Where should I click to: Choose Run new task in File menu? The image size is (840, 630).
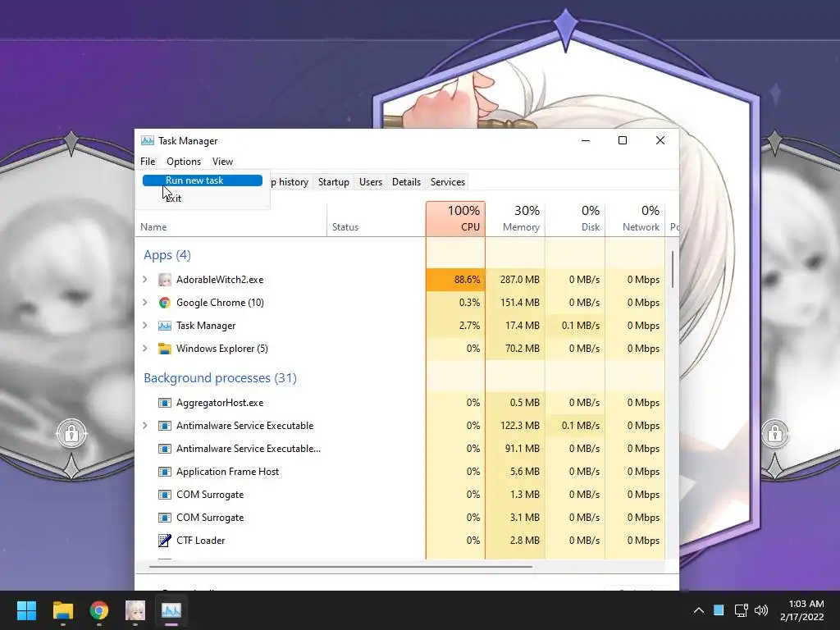coord(203,180)
